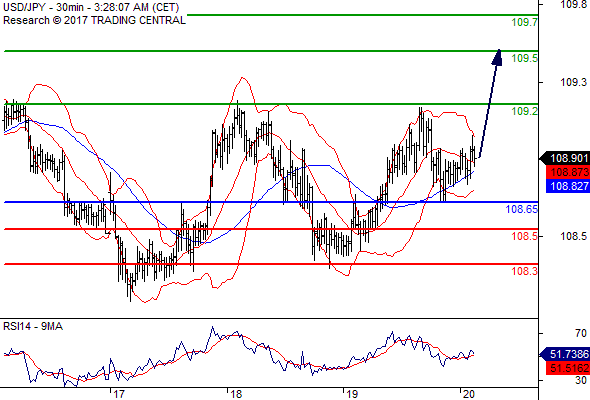Click the Trading Central research copyright text
The image size is (590, 400).
point(94,20)
